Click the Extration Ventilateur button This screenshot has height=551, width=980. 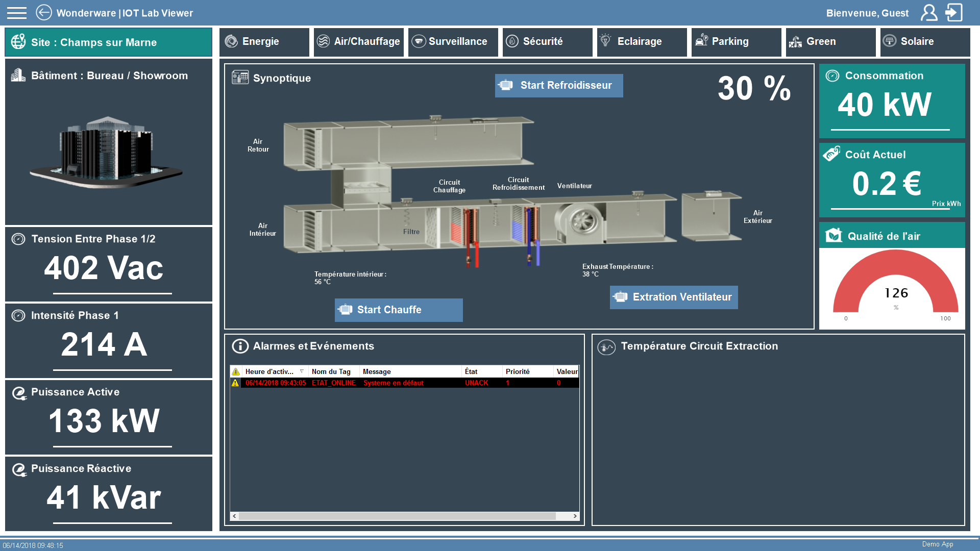pos(674,297)
